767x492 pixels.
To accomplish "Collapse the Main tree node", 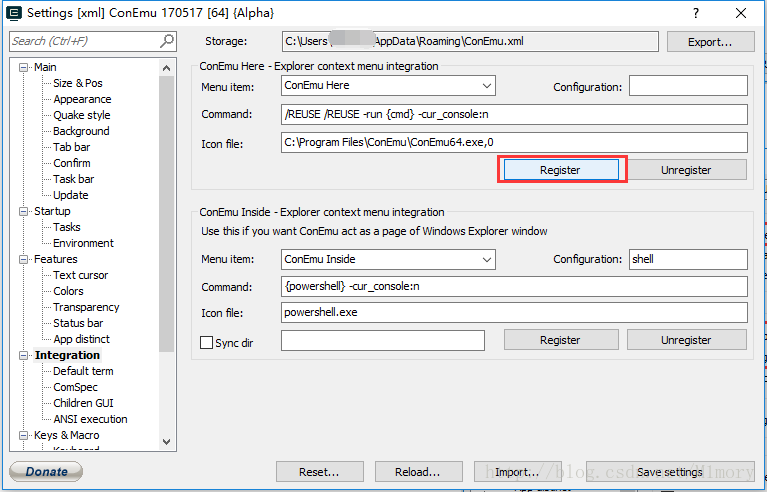I will tap(23, 67).
